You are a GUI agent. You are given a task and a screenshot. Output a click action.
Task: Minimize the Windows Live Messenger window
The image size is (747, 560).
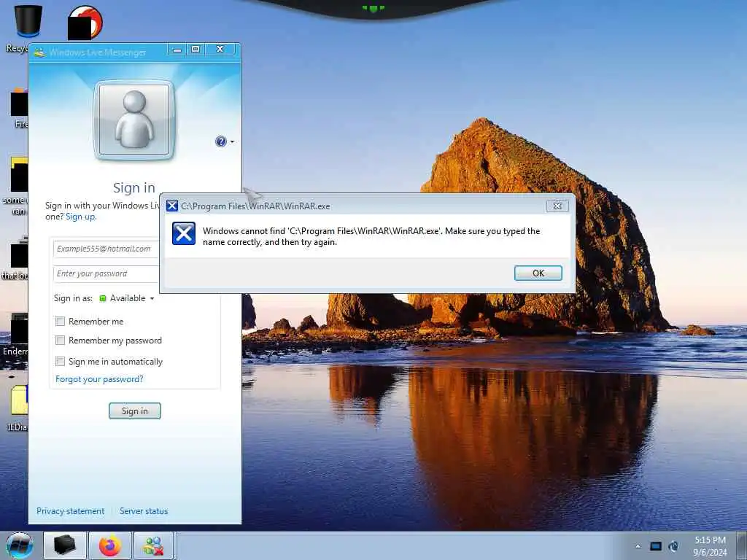click(x=177, y=49)
